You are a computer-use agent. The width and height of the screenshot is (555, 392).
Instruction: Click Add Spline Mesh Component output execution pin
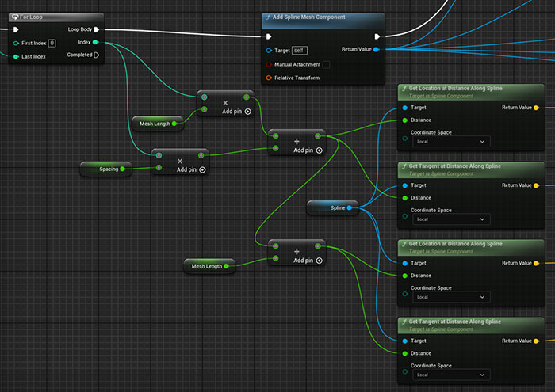pyautogui.click(x=377, y=36)
